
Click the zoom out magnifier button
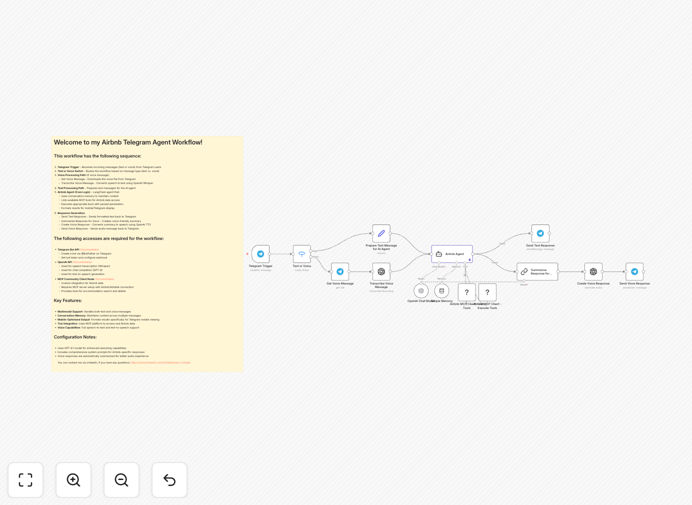tap(121, 480)
